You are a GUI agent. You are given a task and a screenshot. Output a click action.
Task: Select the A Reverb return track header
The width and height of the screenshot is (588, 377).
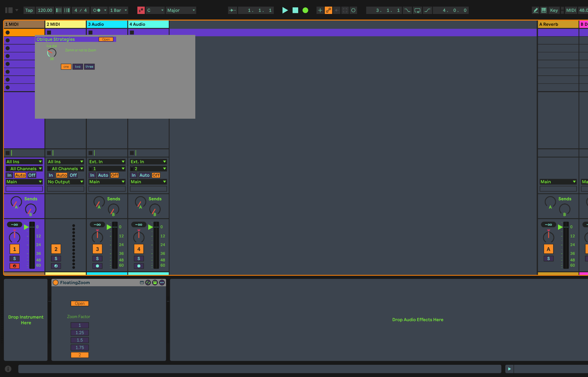557,24
